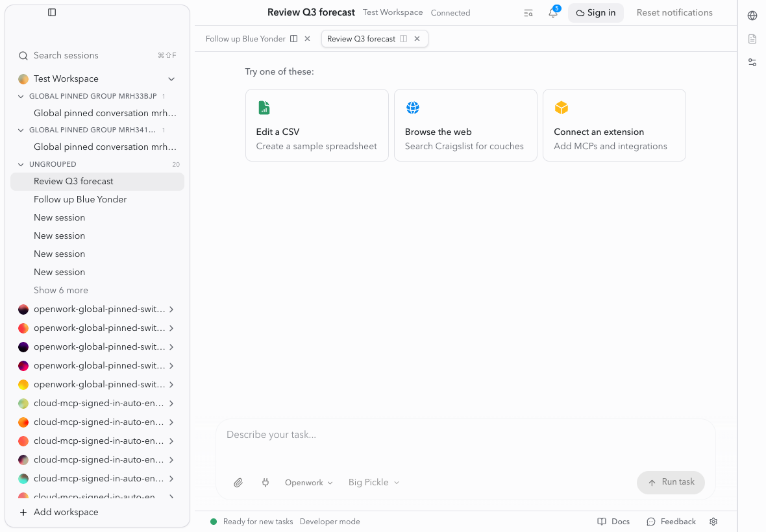Expand the yellow-avatar openwork-global-pinned workspace chevron
The image size is (766, 532).
(x=171, y=385)
